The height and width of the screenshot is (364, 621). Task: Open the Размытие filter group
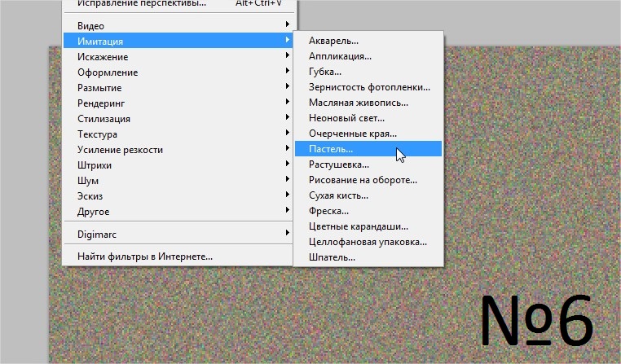(x=178, y=87)
